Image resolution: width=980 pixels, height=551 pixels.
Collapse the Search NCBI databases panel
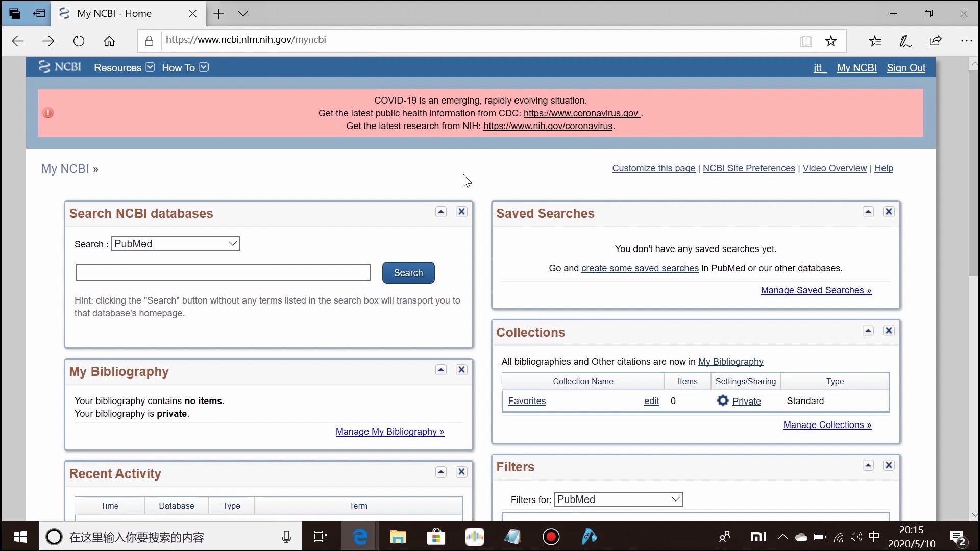coord(441,212)
